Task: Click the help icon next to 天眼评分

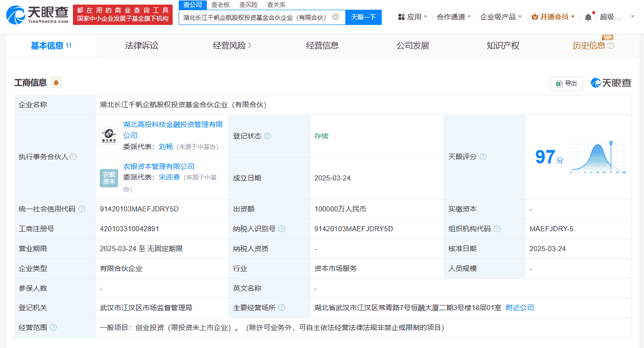Action: 482,156
